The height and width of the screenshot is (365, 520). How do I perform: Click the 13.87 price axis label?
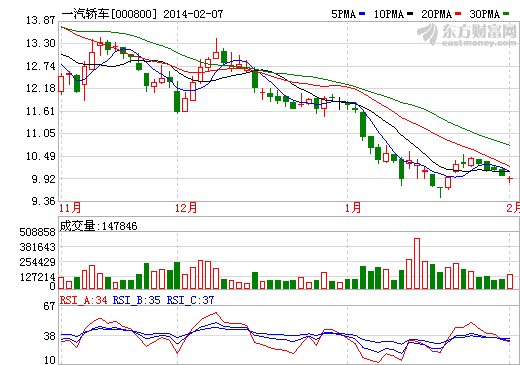(x=41, y=21)
